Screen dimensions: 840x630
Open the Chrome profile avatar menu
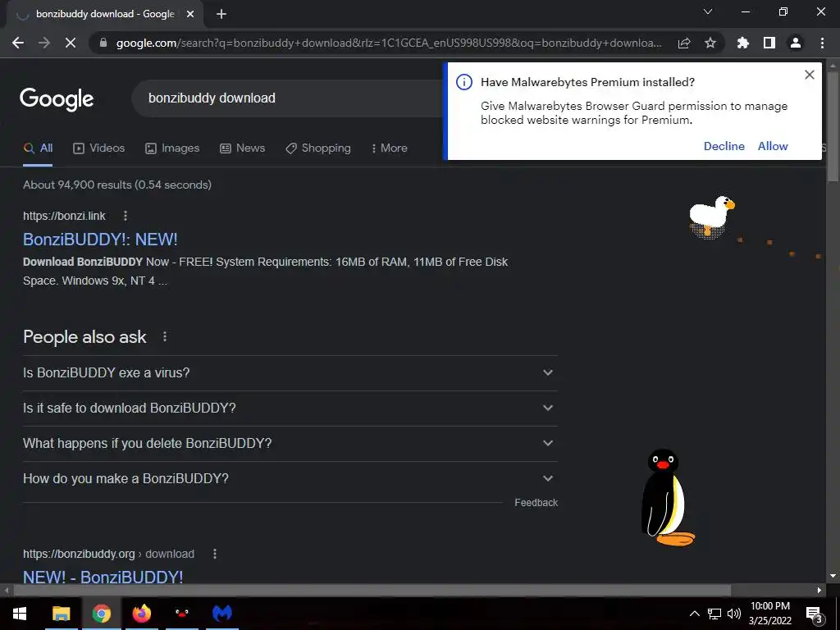point(796,43)
